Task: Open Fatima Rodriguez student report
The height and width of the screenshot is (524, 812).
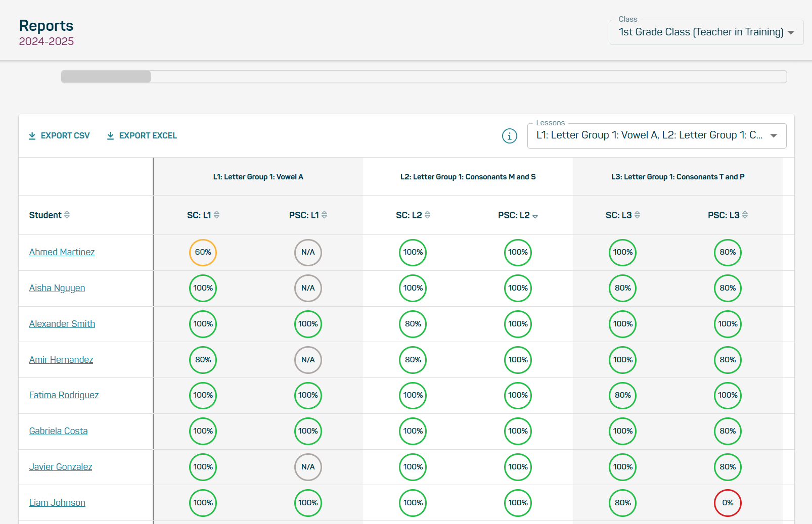Action: point(64,395)
